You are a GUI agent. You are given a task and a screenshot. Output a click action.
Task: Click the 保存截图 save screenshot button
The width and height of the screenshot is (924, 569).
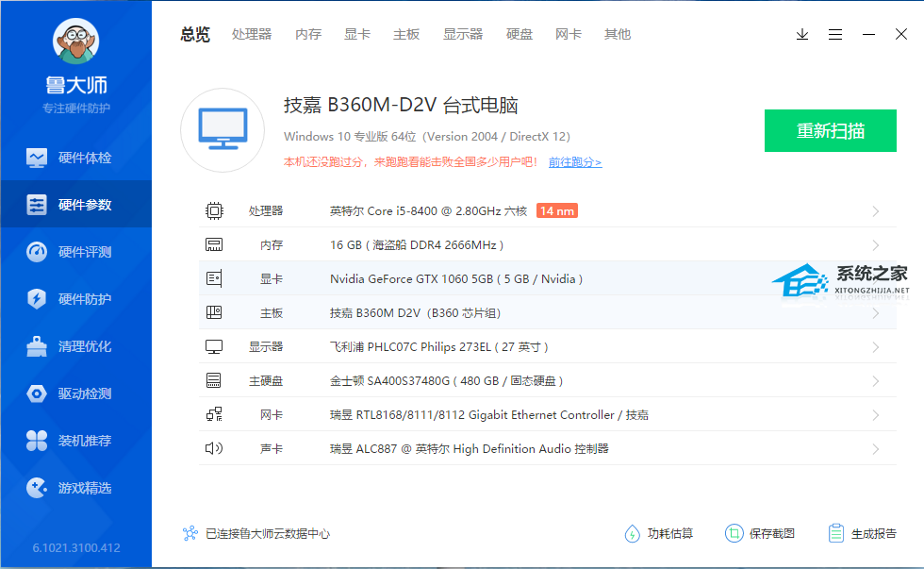[x=760, y=534]
